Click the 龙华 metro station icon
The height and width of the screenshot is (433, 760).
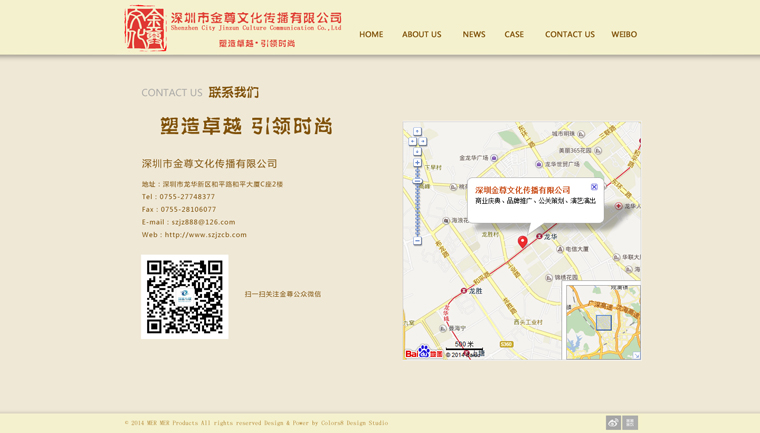[x=539, y=237]
